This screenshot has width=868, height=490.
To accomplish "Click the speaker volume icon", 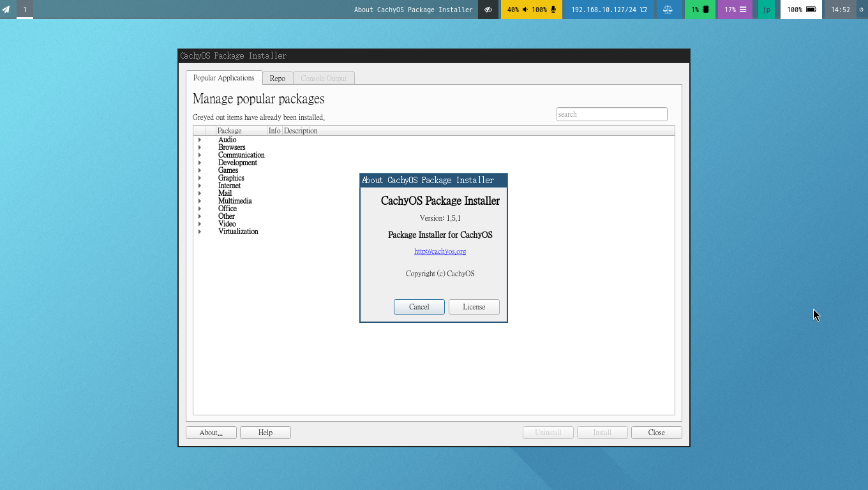I will (525, 10).
